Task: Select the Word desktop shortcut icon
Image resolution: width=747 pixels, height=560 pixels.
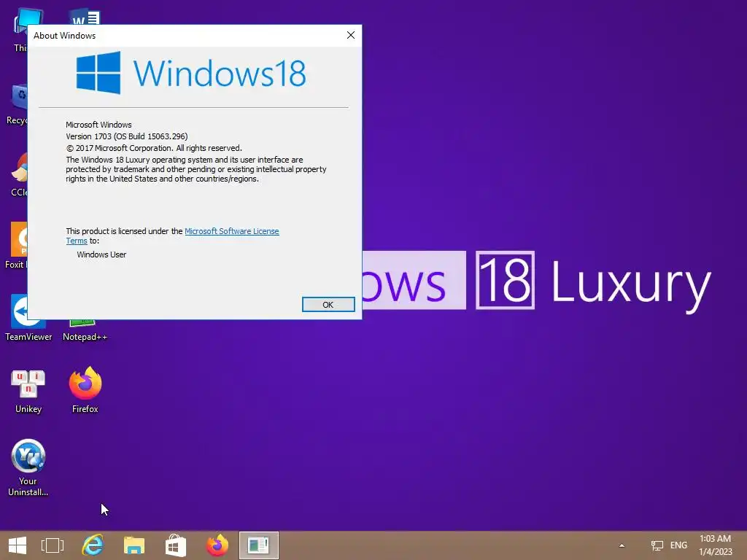Action: click(85, 17)
